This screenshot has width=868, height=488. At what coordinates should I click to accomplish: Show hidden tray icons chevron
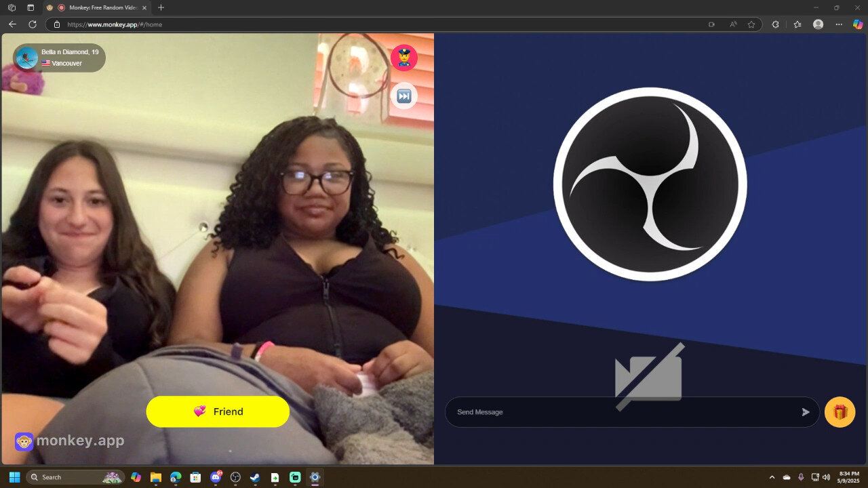tap(772, 477)
